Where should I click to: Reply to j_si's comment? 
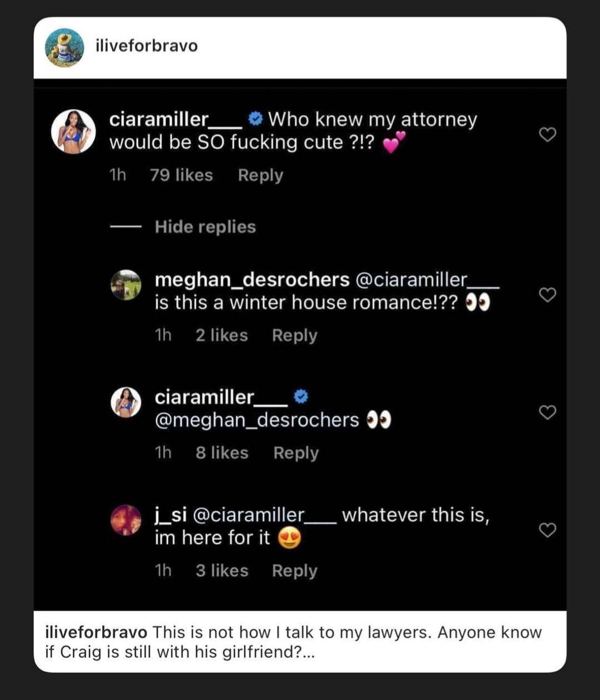294,571
